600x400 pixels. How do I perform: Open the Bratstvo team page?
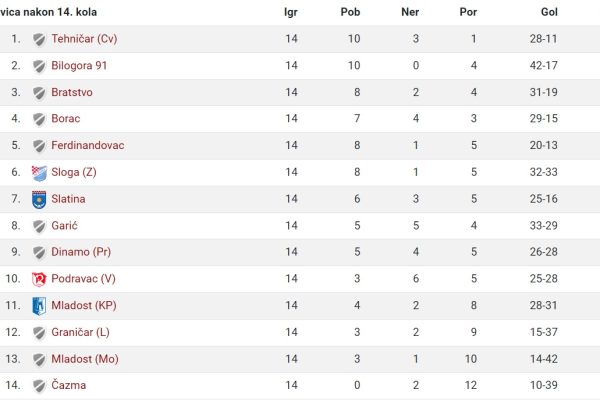[72, 92]
